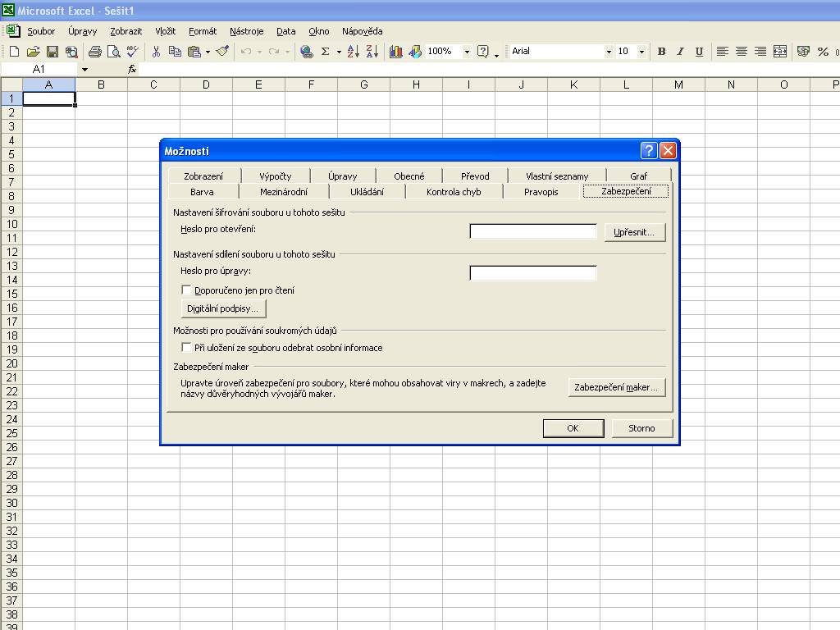Select the Barva tab
This screenshot has width=840, height=630.
coord(202,192)
